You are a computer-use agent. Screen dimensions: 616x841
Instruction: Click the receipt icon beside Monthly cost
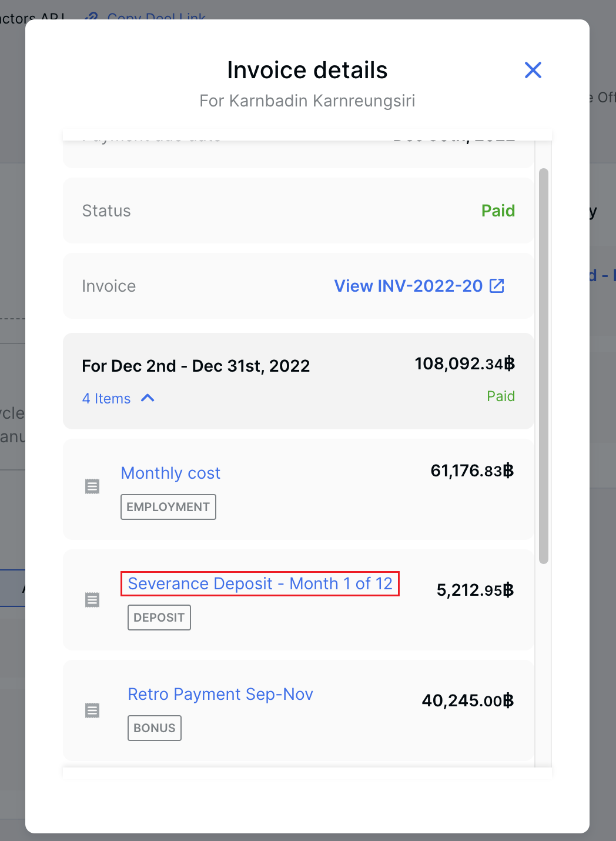point(92,486)
